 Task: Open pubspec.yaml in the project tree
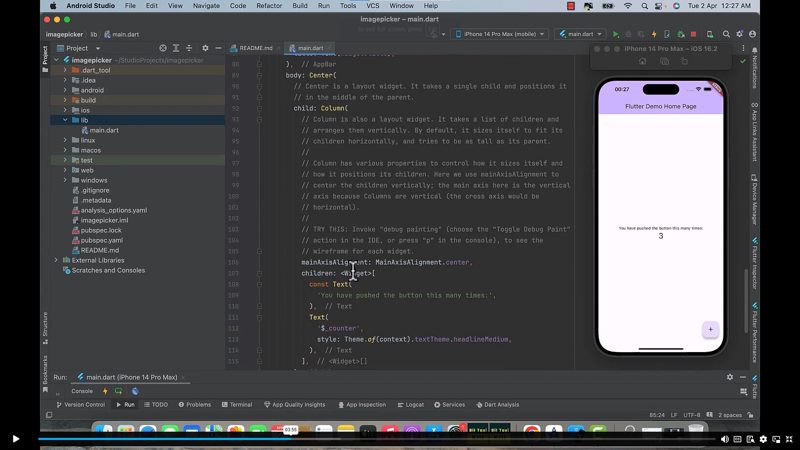(x=102, y=240)
